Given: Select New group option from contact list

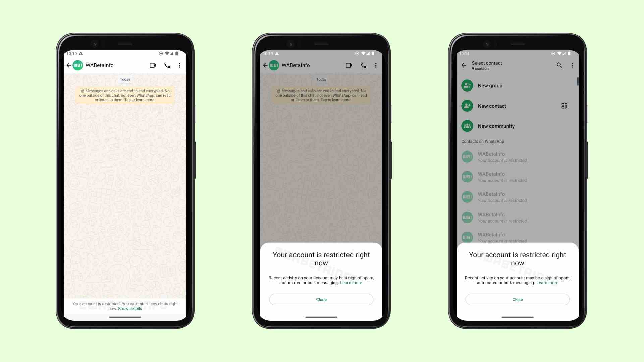Looking at the screenshot, I should 490,85.
